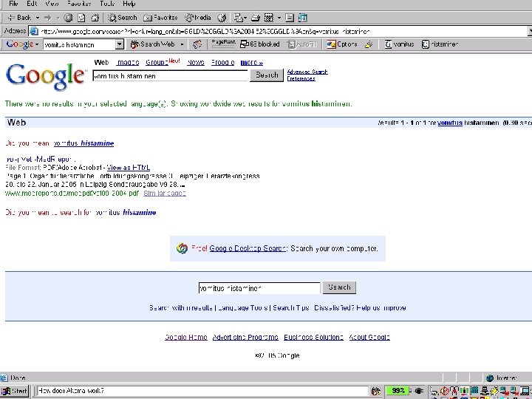The image size is (532, 399).
Task: Open the Advanced Search link
Action: click(307, 72)
